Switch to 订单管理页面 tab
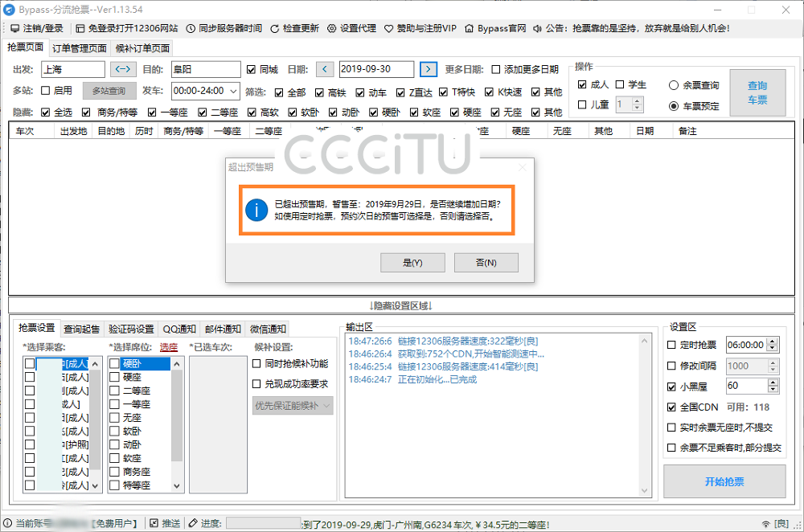This screenshot has height=532, width=804. [80, 48]
